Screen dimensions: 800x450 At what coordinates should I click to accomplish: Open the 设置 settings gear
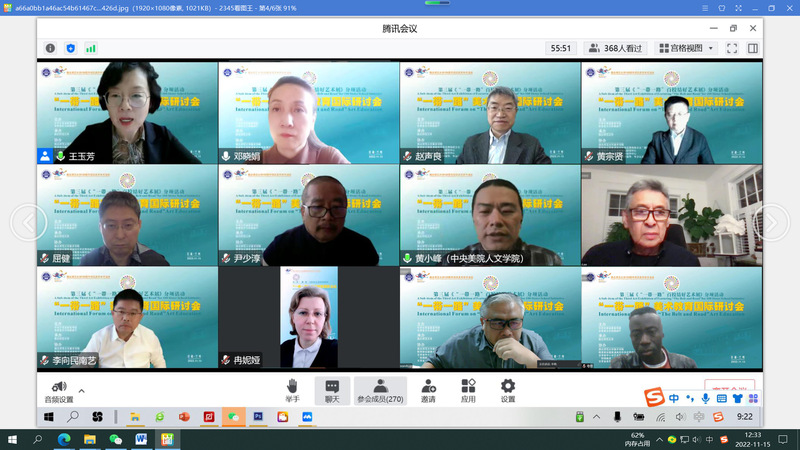click(508, 389)
